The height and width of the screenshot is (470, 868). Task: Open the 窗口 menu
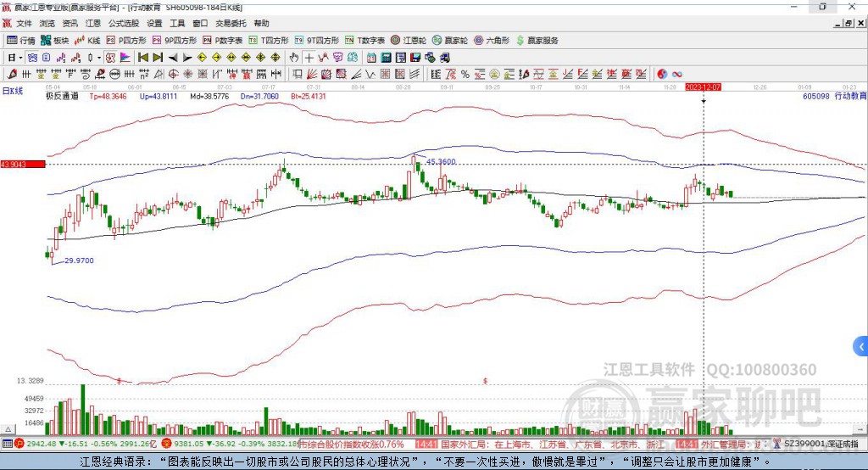click(x=200, y=23)
